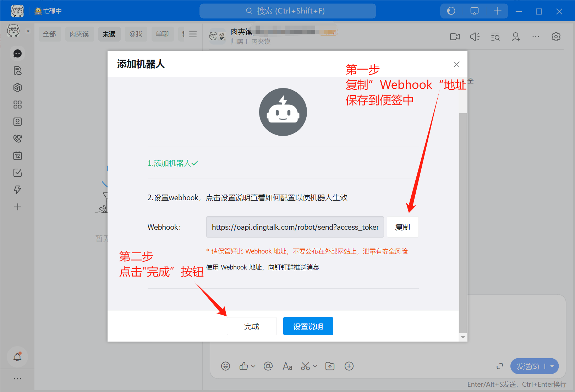Expand the thumbs-up dropdown arrow

tap(253, 366)
